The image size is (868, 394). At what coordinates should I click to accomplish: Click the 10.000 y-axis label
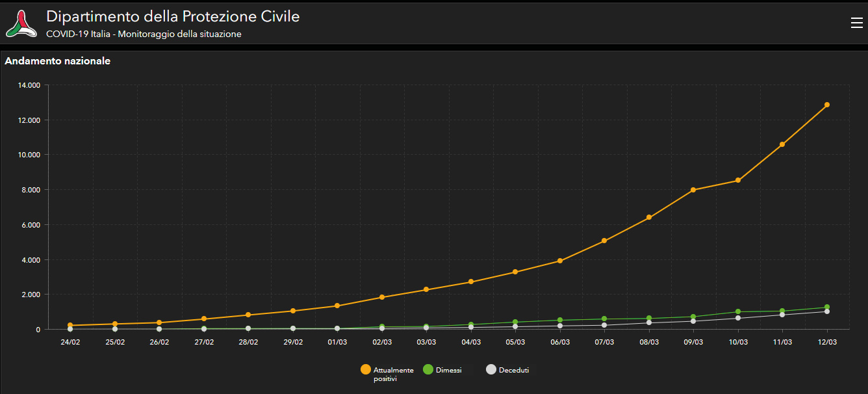coord(30,155)
